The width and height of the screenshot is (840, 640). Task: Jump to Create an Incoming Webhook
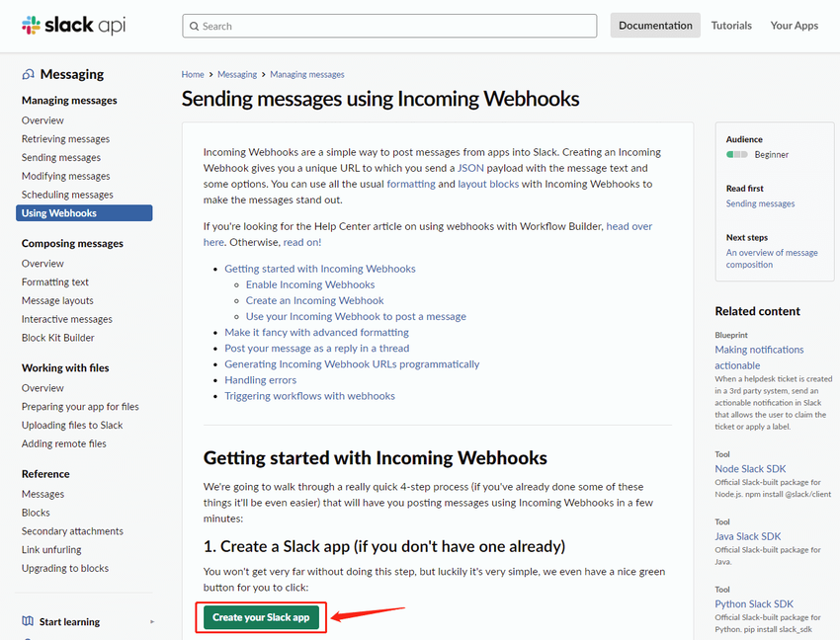coord(314,300)
